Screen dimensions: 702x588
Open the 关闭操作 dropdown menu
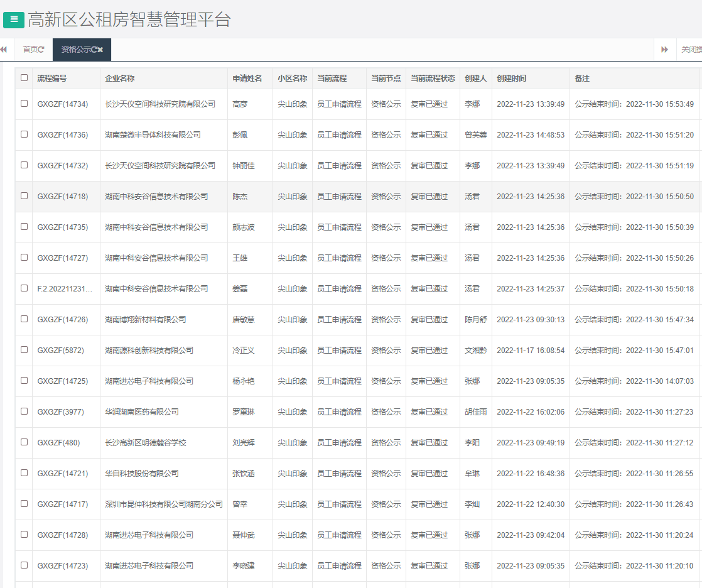pyautogui.click(x=691, y=50)
